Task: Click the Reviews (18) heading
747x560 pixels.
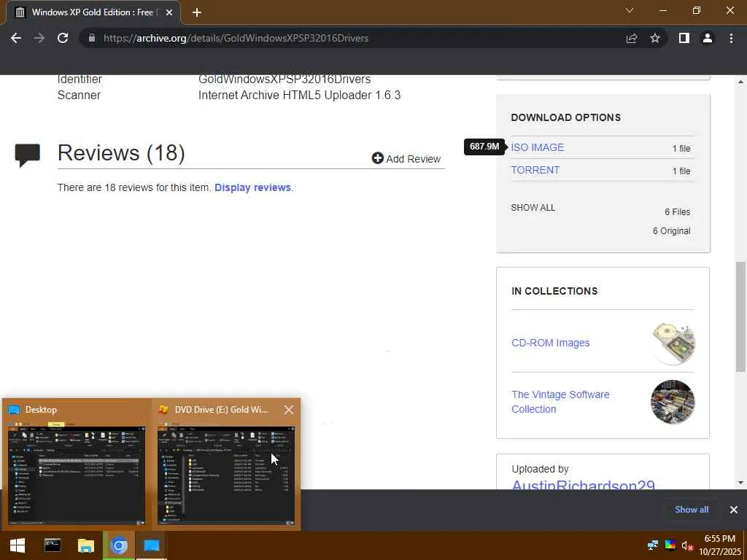Action: pos(121,153)
